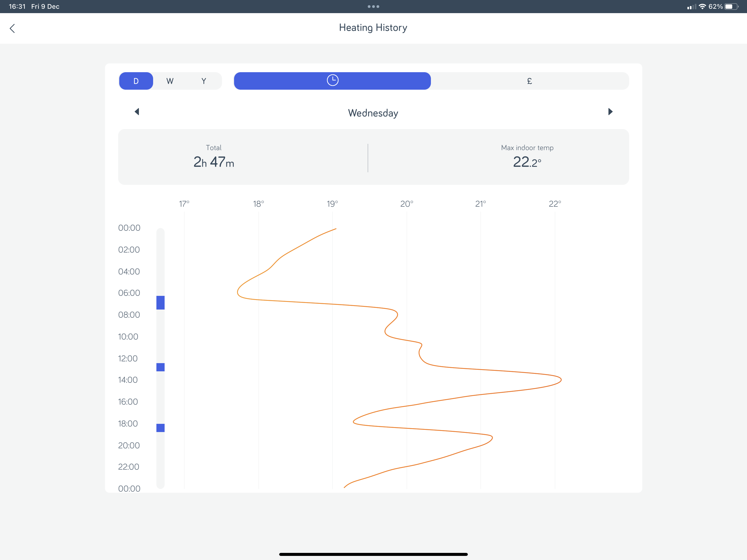747x560 pixels.
Task: Tap the 18° temperature axis label
Action: [258, 204]
